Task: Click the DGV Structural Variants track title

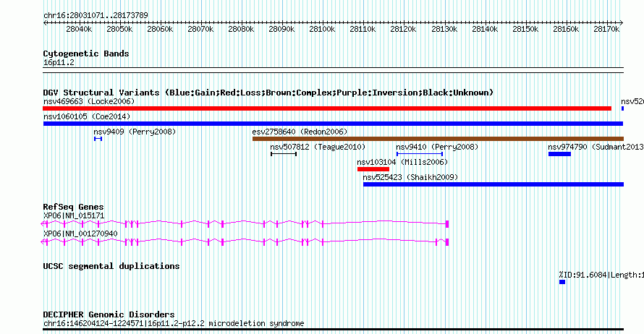Action: click(268, 93)
